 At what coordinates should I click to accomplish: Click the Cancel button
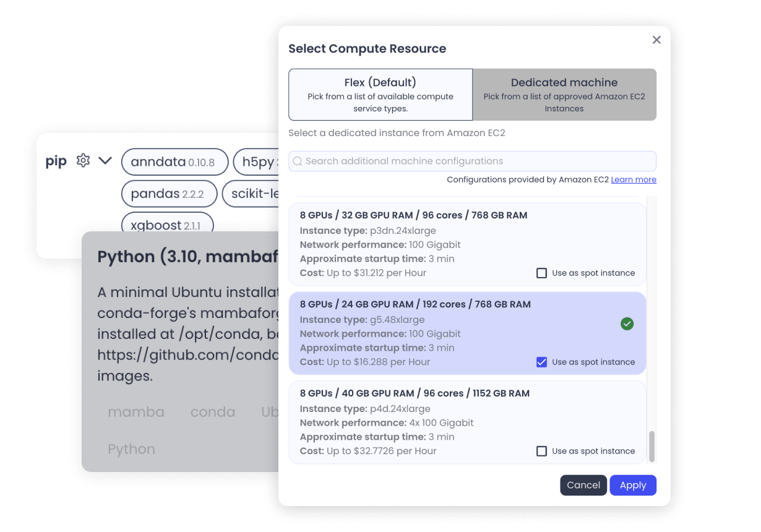tap(583, 485)
